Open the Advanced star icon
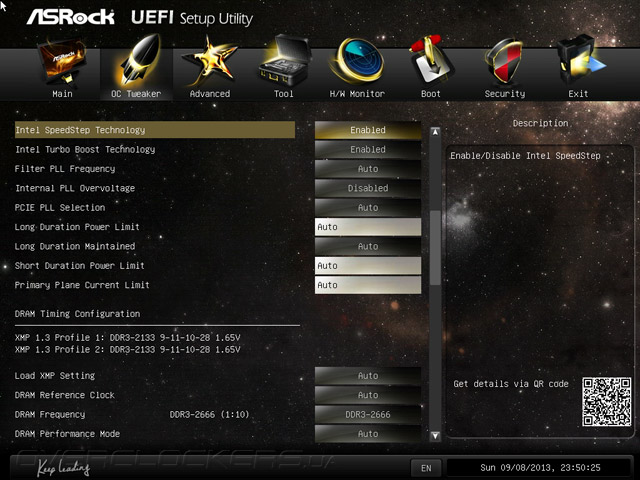This screenshot has width=640, height=480. coord(210,61)
